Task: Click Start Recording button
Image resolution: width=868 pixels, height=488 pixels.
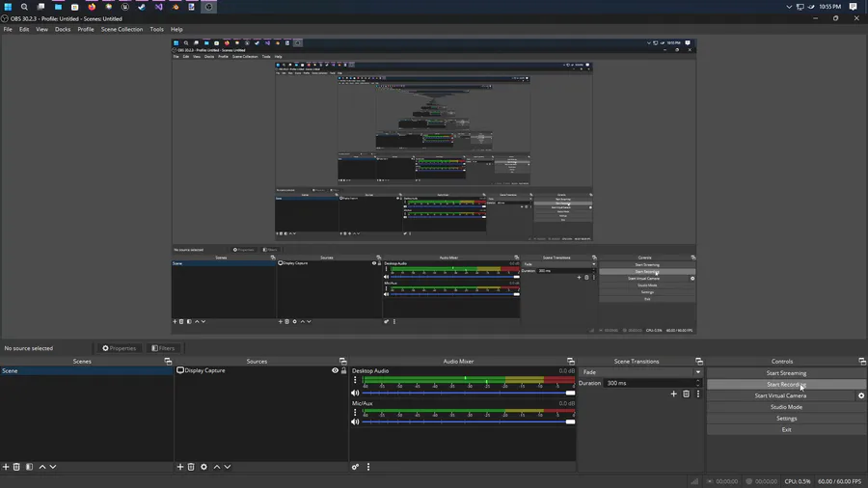Action: (x=786, y=385)
